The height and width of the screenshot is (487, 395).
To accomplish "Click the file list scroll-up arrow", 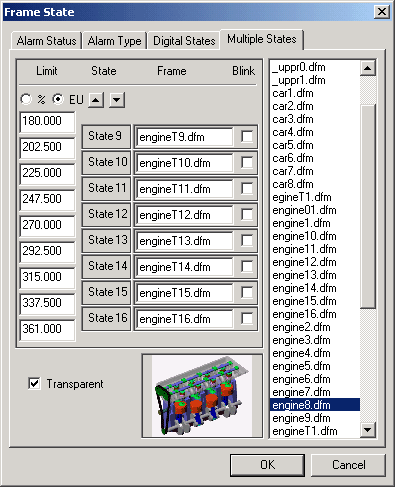I will point(368,68).
